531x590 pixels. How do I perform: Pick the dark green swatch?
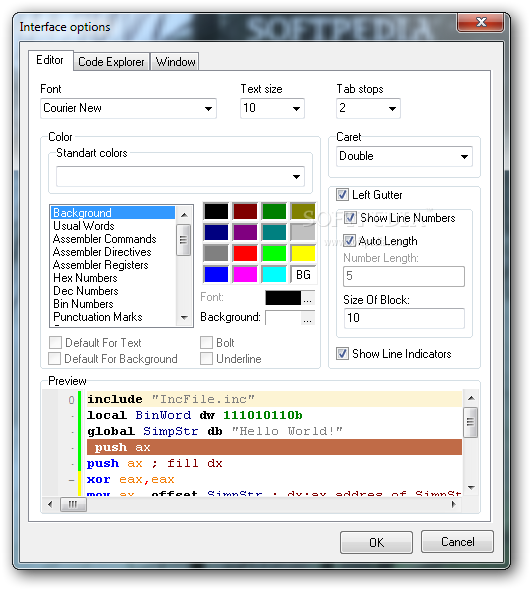(x=274, y=211)
